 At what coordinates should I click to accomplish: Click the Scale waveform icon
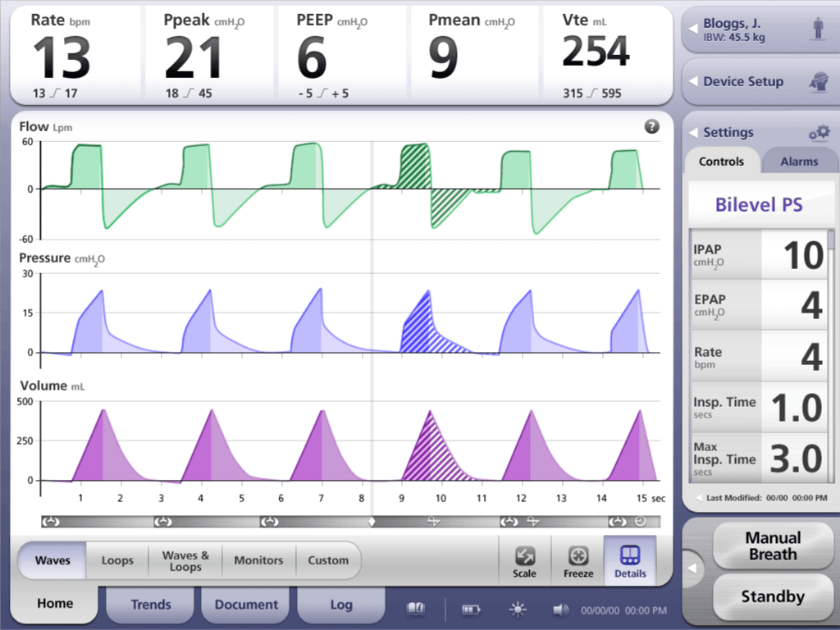[x=524, y=560]
